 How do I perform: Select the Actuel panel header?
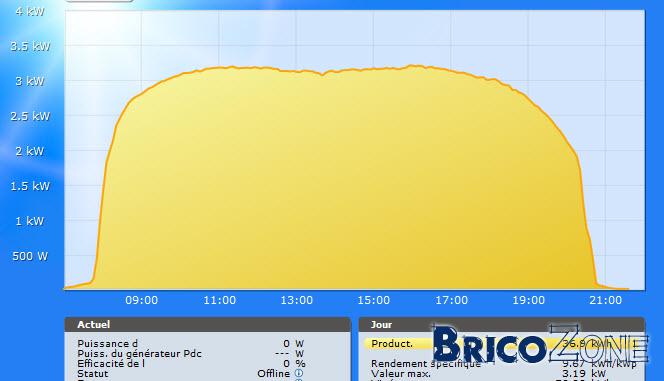tap(208, 324)
